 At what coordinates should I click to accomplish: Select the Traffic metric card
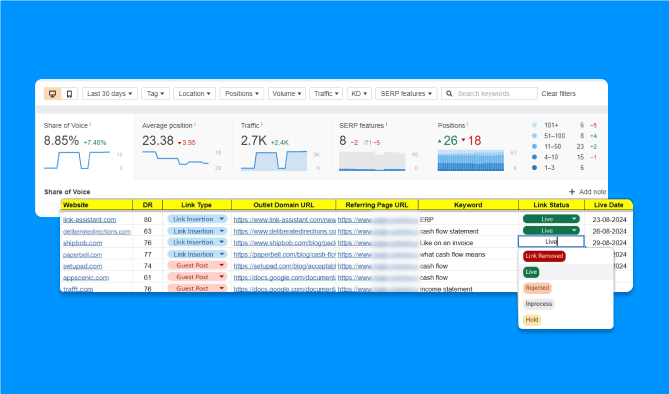282,146
